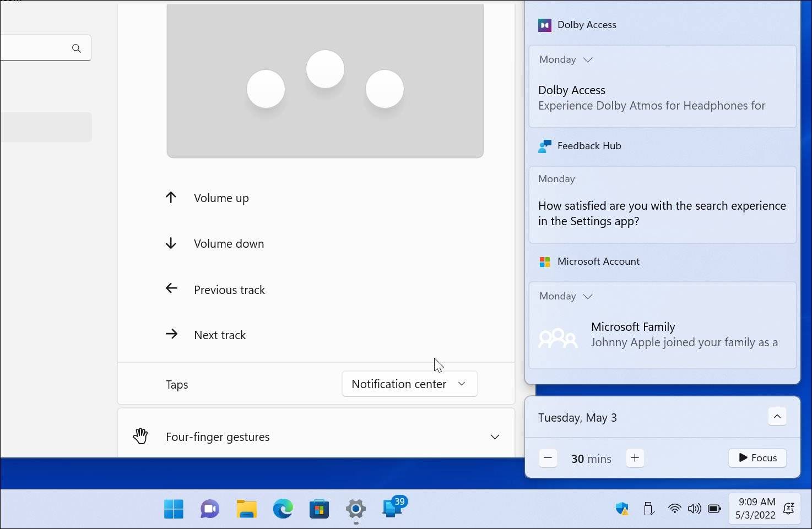Open the Windows Security shield icon in the tray
812x529 pixels.
tap(622, 509)
